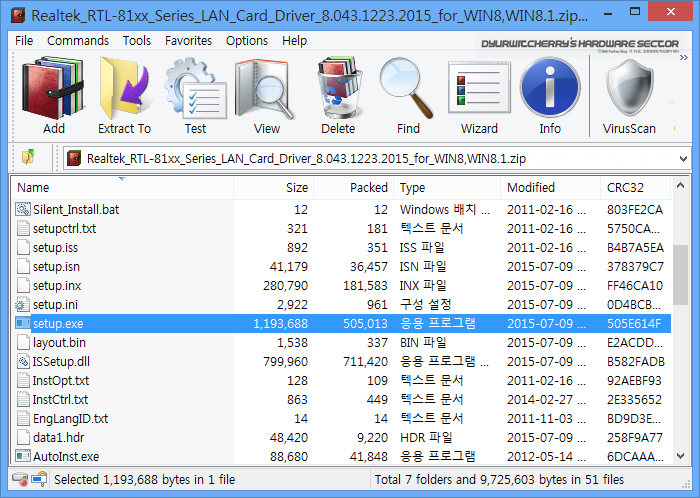
Task: Open the View file tool
Action: click(x=266, y=87)
